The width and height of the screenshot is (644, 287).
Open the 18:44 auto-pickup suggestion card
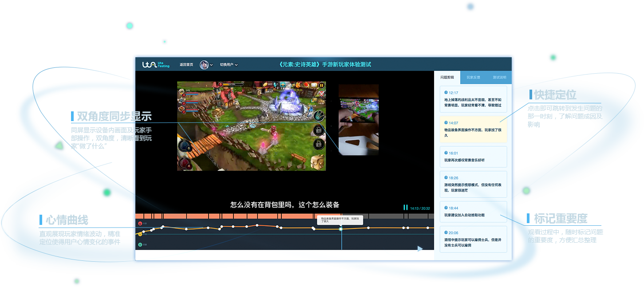tap(473, 212)
